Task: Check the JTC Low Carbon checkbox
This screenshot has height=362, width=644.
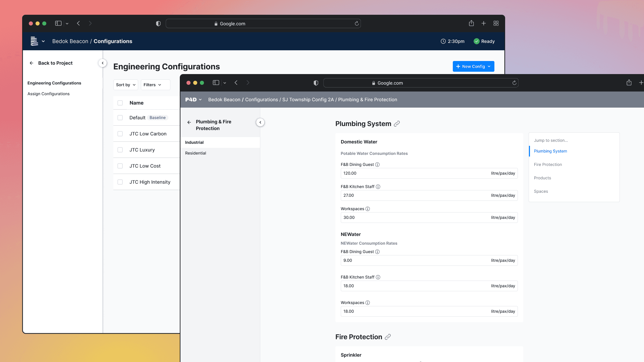Action: click(120, 134)
